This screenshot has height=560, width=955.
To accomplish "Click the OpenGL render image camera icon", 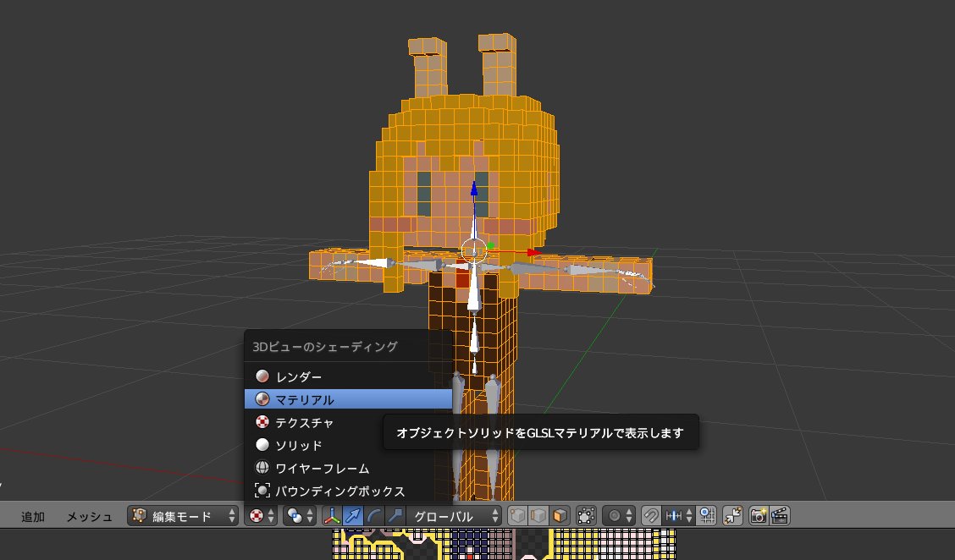I will click(x=759, y=516).
